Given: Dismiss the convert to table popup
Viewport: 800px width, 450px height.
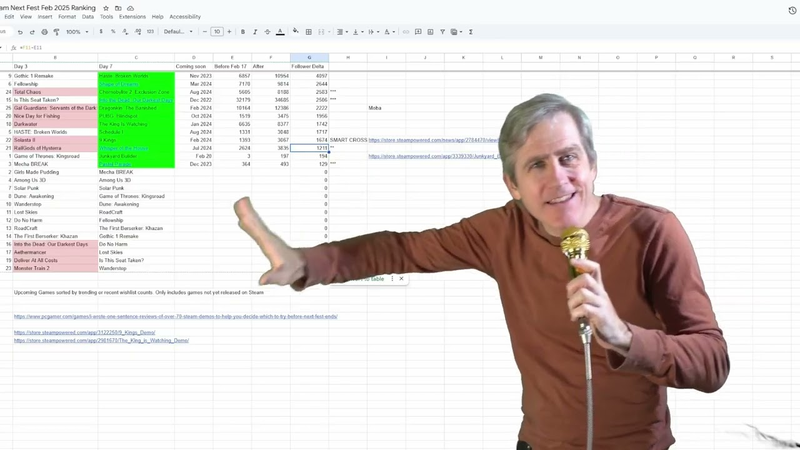Looking at the screenshot, I should click(402, 279).
